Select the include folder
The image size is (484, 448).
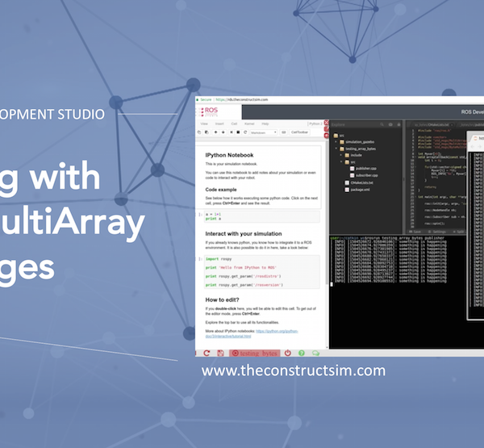353,155
